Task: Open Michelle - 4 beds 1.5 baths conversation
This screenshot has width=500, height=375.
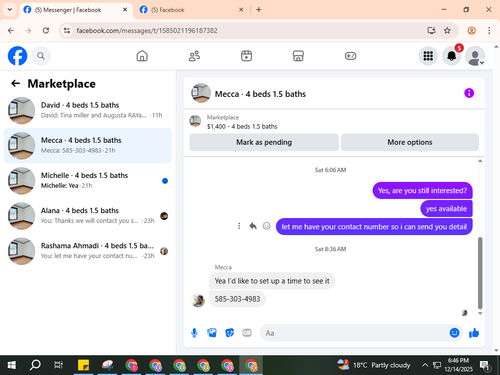Action: 88,181
